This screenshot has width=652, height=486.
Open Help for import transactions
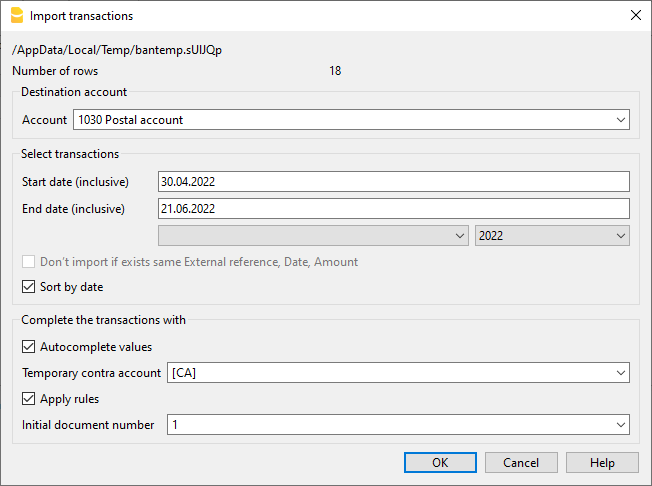(602, 463)
